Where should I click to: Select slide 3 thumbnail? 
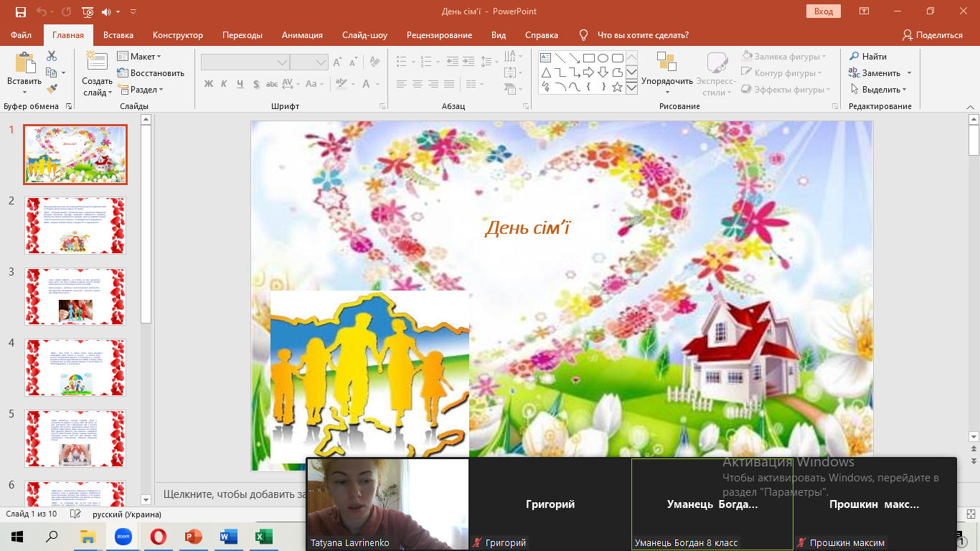[x=75, y=296]
